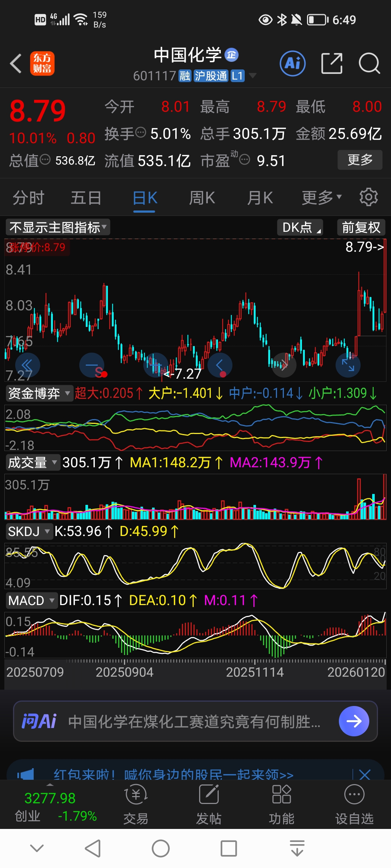Open chart settings gear icon
Viewport: 391px width, 868px height.
point(369,197)
